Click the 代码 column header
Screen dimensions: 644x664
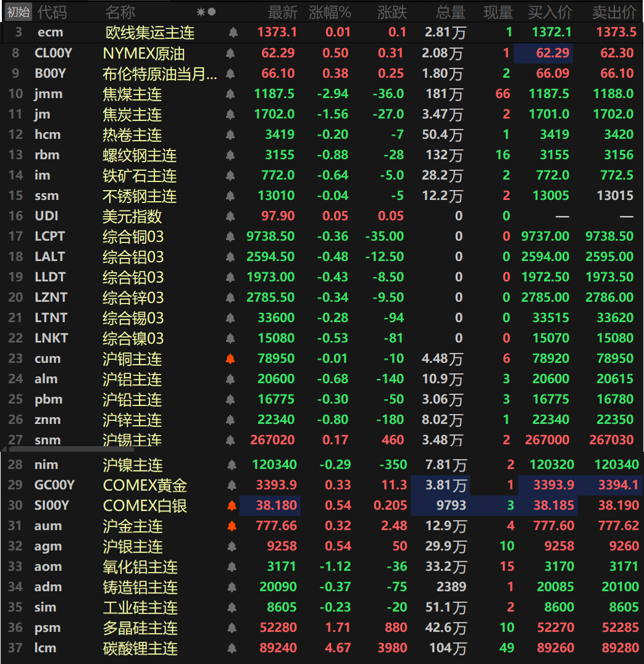52,12
